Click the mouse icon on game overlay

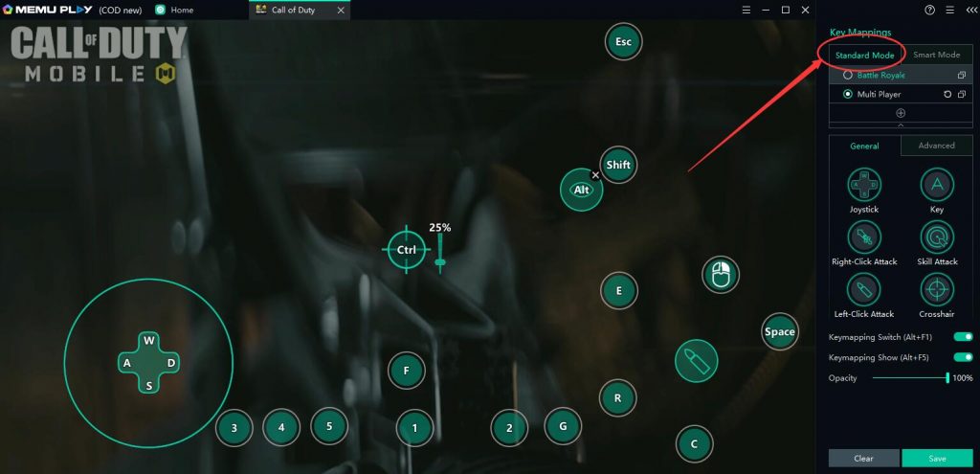point(723,275)
